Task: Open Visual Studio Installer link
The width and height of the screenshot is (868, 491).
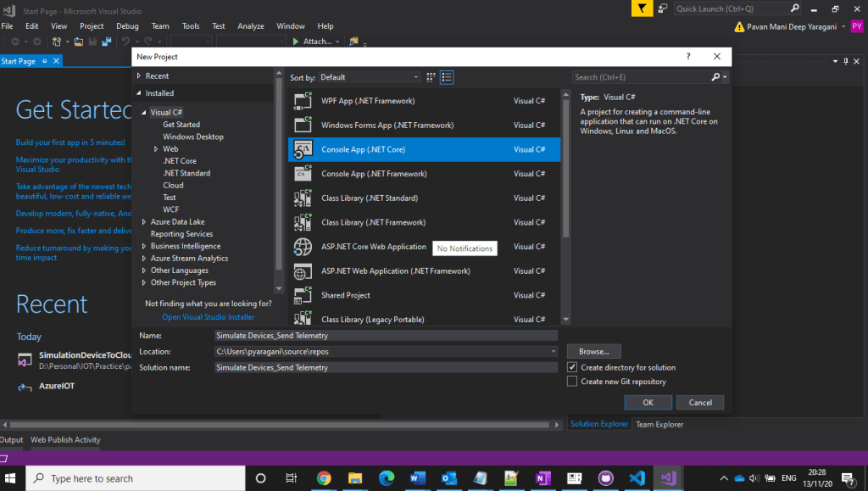Action: pyautogui.click(x=209, y=317)
